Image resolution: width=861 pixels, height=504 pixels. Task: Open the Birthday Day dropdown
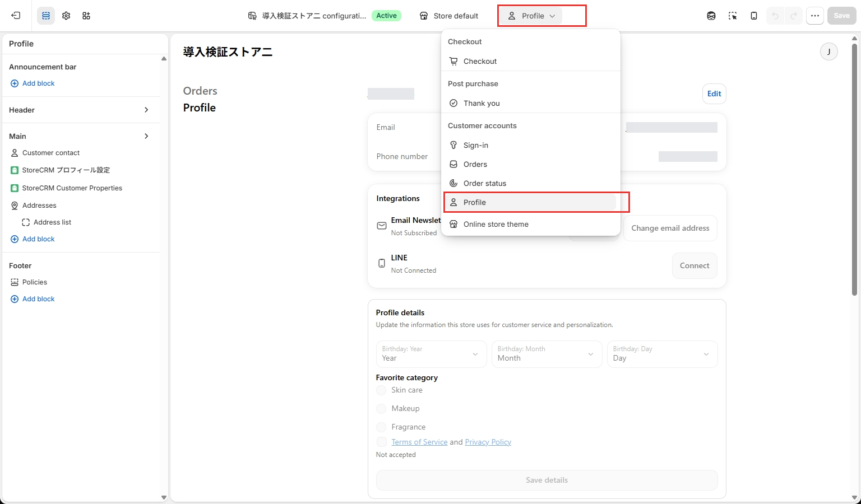(662, 354)
